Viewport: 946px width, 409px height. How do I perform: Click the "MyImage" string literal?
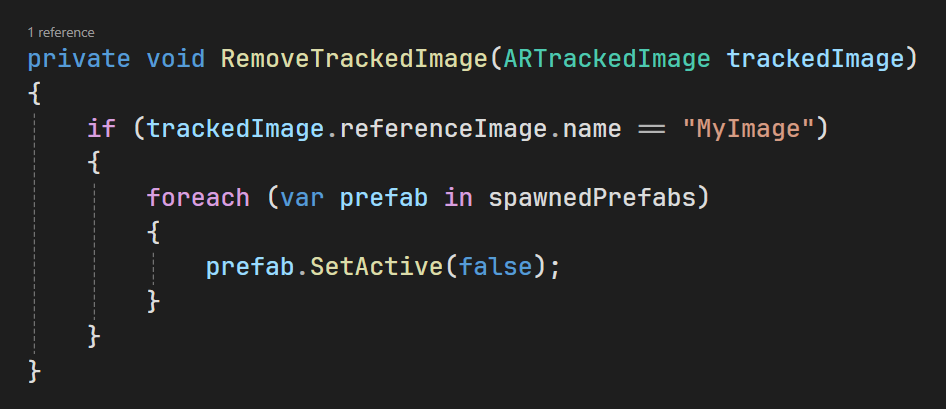tap(748, 128)
